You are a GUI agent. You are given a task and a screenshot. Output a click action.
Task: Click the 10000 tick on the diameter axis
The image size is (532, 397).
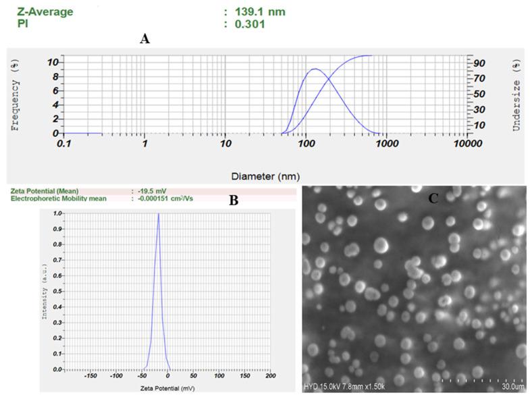coord(468,144)
